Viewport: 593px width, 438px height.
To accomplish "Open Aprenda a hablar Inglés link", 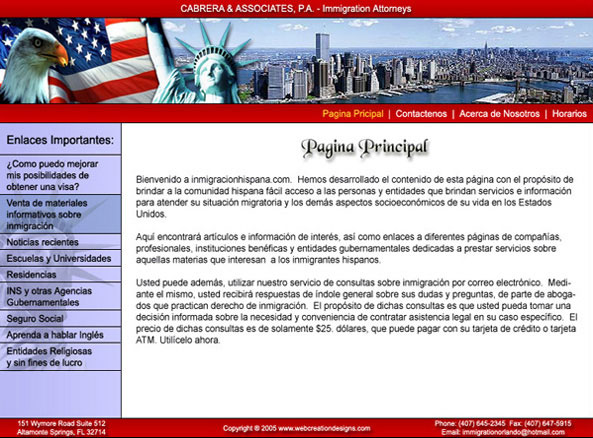I will click(61, 335).
